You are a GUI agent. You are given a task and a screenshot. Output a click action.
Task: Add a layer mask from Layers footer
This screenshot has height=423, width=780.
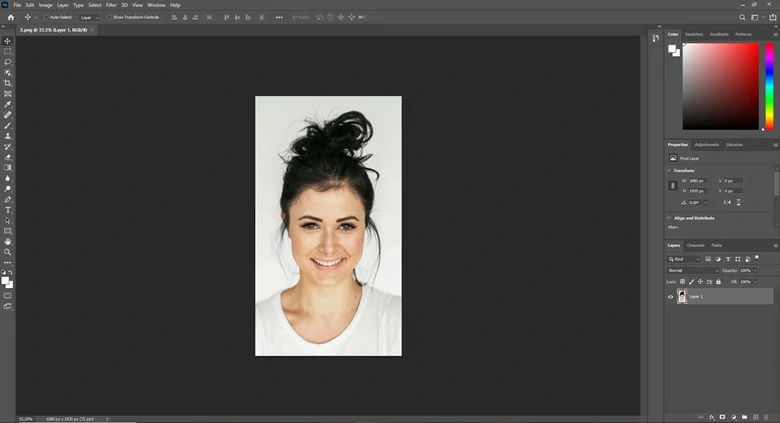722,417
